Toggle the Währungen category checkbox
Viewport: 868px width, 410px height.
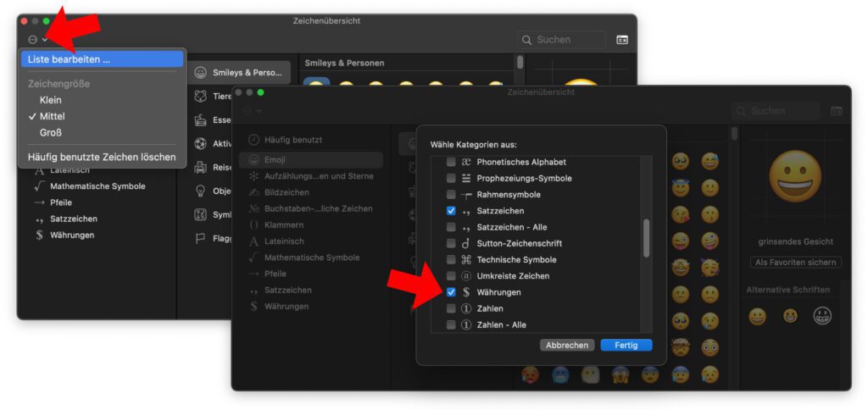click(451, 292)
